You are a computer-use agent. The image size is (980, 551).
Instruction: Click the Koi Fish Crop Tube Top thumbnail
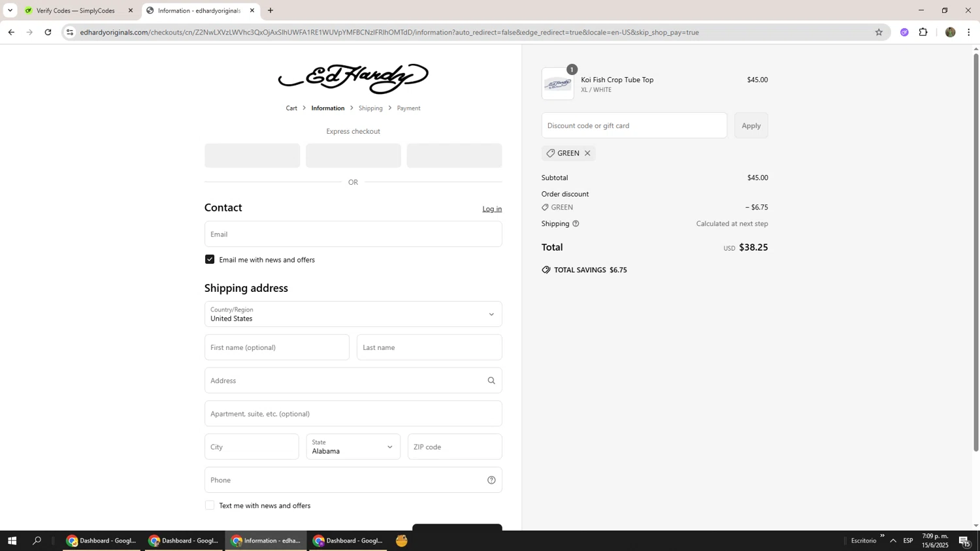(558, 84)
